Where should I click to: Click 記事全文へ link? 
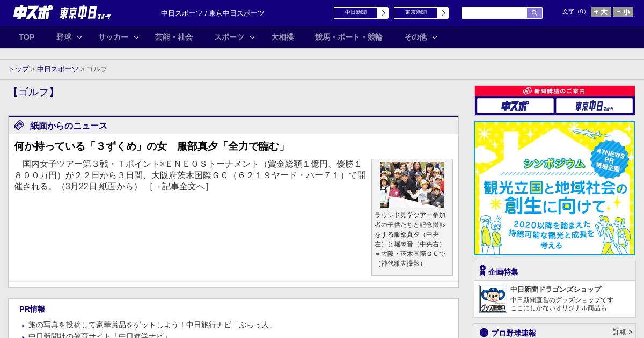click(179, 187)
